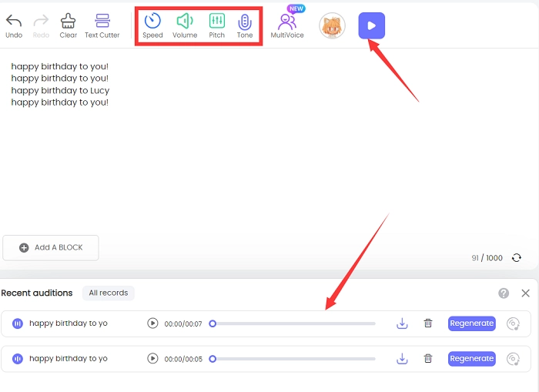Refresh the character count icon
The image size is (539, 392).
515,258
